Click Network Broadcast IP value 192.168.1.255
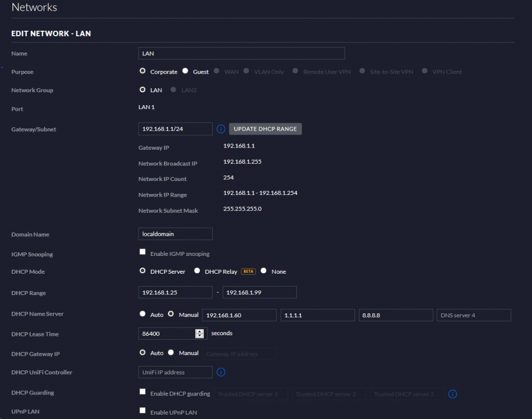Screen dimensions: 532x419 point(242,161)
